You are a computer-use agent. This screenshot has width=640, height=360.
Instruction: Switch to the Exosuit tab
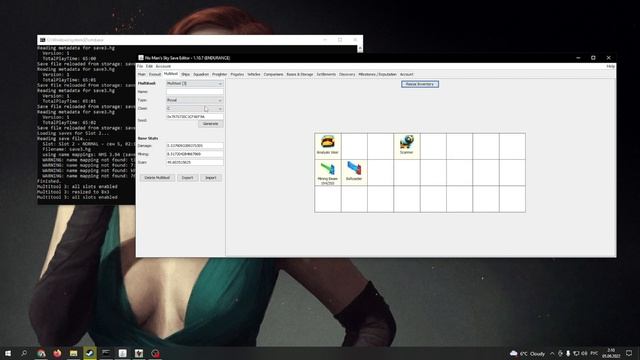[155, 74]
